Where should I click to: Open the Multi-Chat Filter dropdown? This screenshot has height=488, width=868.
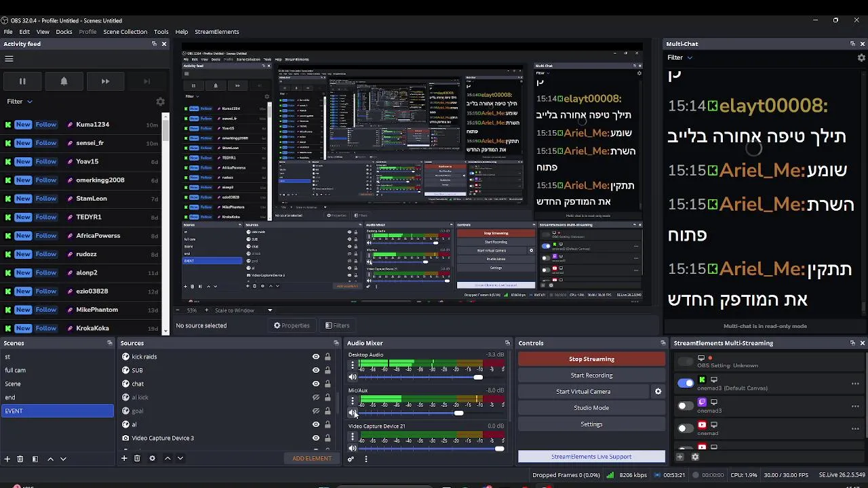point(679,58)
